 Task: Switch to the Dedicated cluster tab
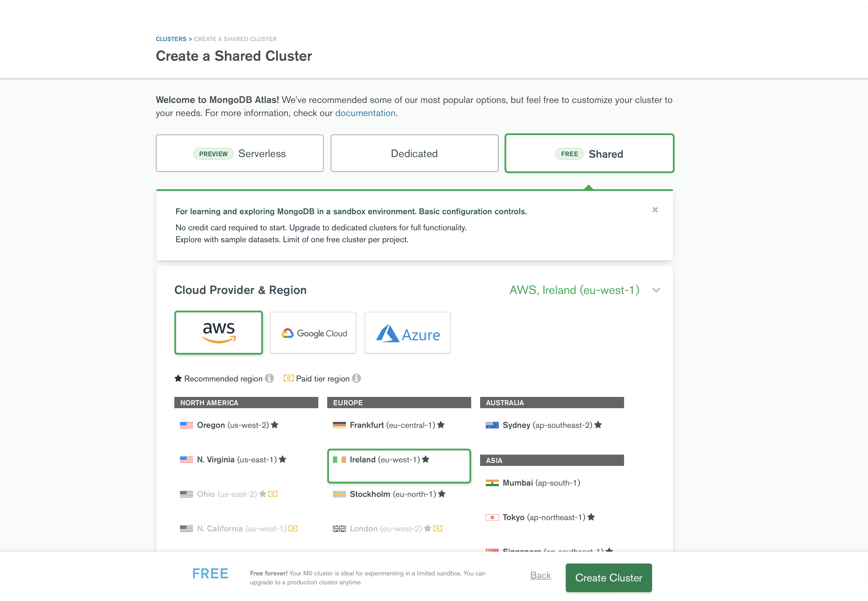coord(414,153)
